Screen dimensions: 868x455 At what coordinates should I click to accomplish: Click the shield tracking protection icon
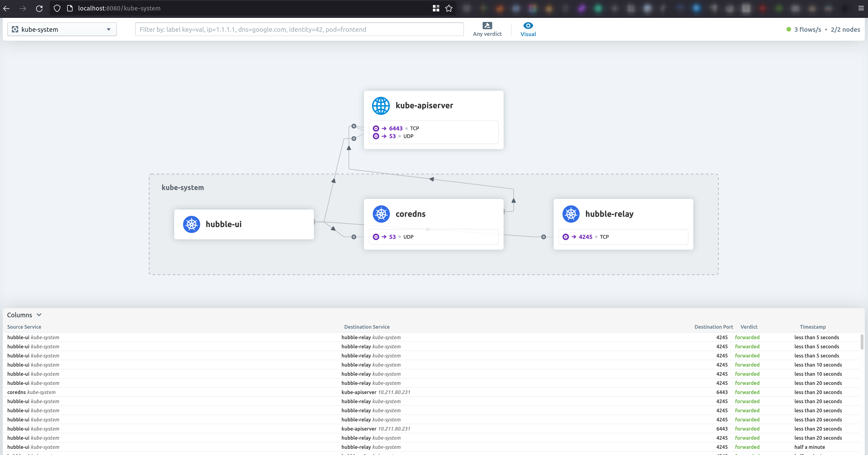57,8
